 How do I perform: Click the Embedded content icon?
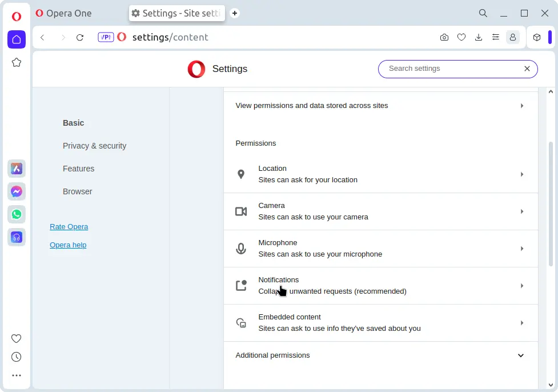[x=241, y=323]
